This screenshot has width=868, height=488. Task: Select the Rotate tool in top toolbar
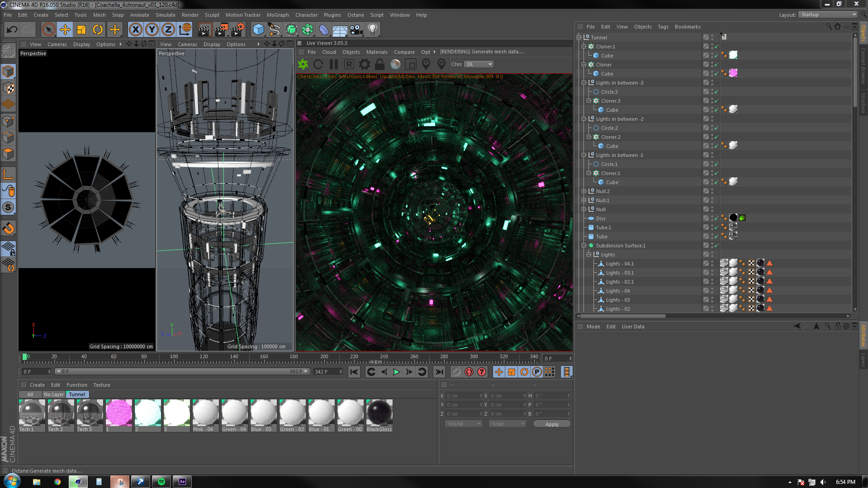pyautogui.click(x=98, y=30)
